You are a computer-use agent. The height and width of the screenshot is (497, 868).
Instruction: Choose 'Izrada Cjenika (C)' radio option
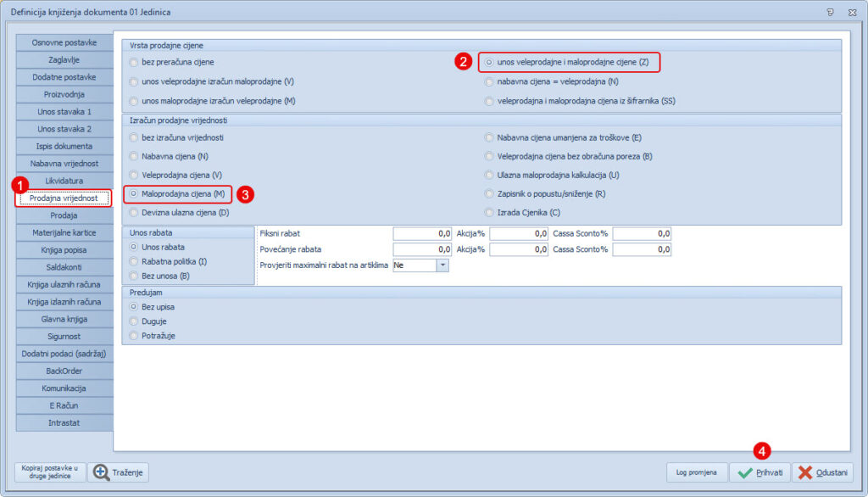pyautogui.click(x=489, y=212)
